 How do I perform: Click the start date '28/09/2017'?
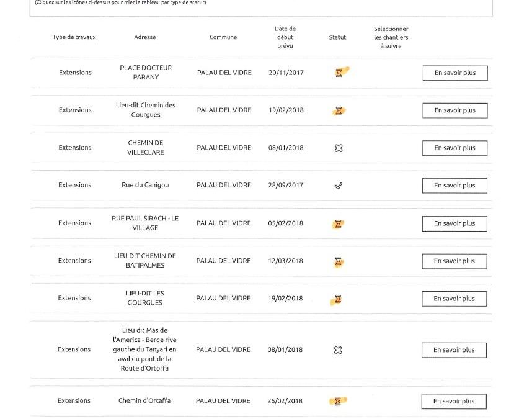(286, 185)
